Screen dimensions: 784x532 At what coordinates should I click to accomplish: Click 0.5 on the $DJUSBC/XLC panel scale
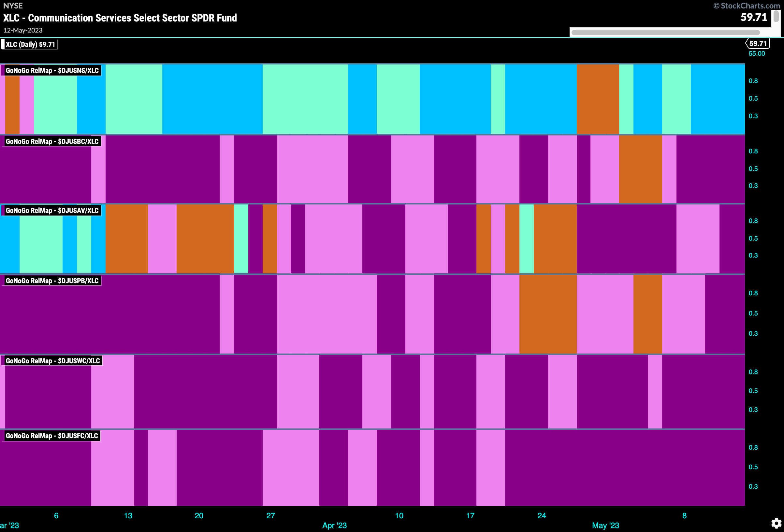point(753,169)
